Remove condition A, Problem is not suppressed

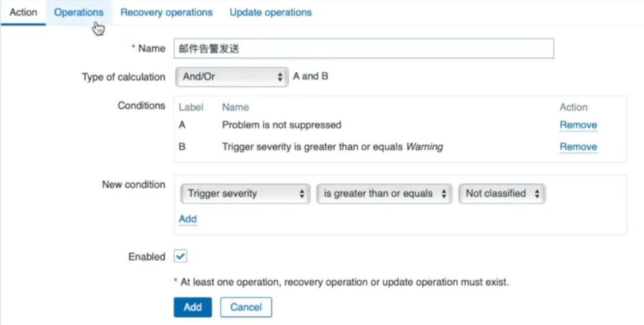[x=578, y=125]
